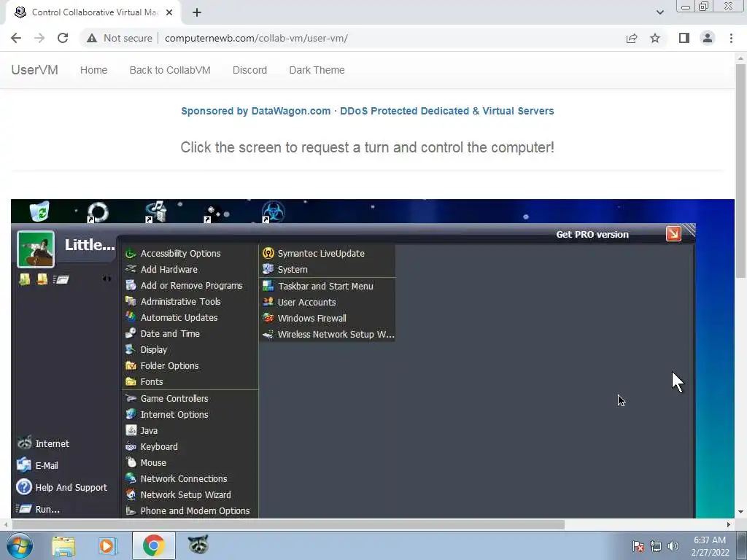
Task: Click the vertical page scrollbar thumb
Action: pyautogui.click(x=740, y=171)
